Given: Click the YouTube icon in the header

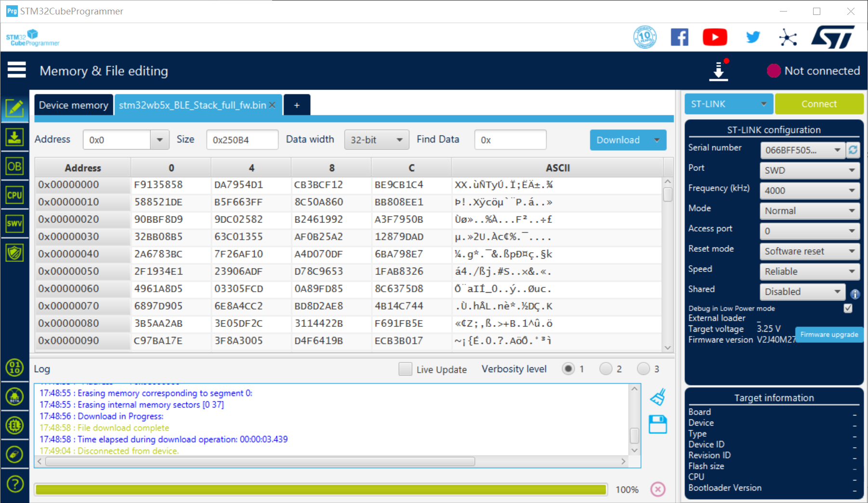Looking at the screenshot, I should 715,37.
